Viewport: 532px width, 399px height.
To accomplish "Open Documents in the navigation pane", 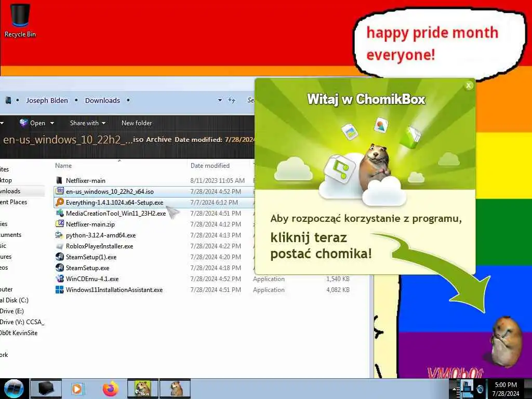I will pyautogui.click(x=11, y=235).
